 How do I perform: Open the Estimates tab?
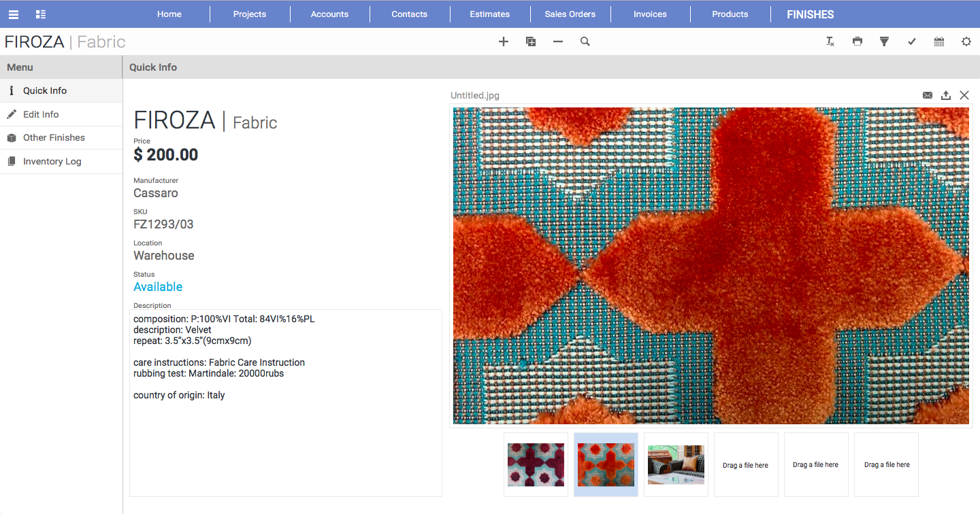point(489,14)
